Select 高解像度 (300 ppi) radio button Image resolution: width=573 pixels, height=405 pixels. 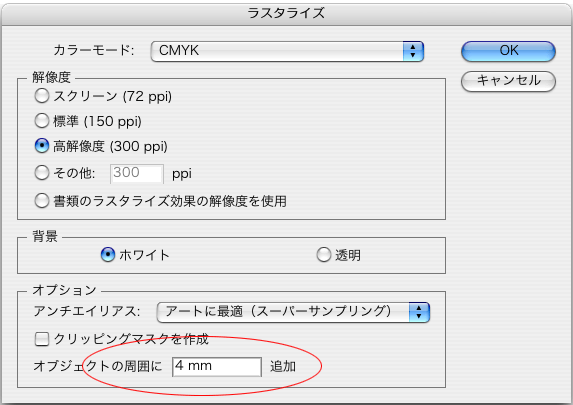coord(42,146)
